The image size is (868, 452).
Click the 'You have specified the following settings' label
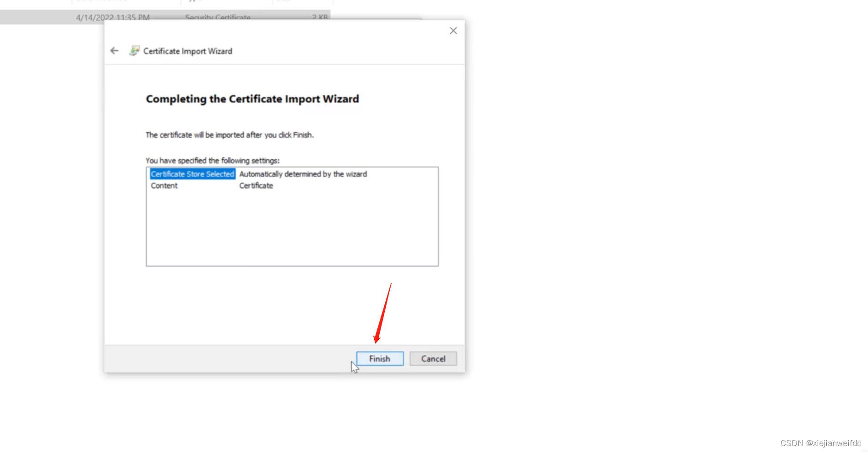pyautogui.click(x=213, y=160)
